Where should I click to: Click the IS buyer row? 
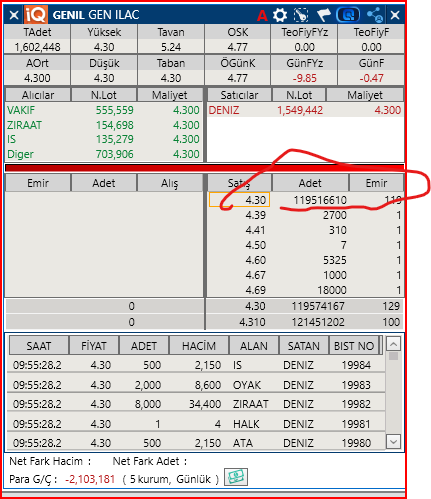104,139
